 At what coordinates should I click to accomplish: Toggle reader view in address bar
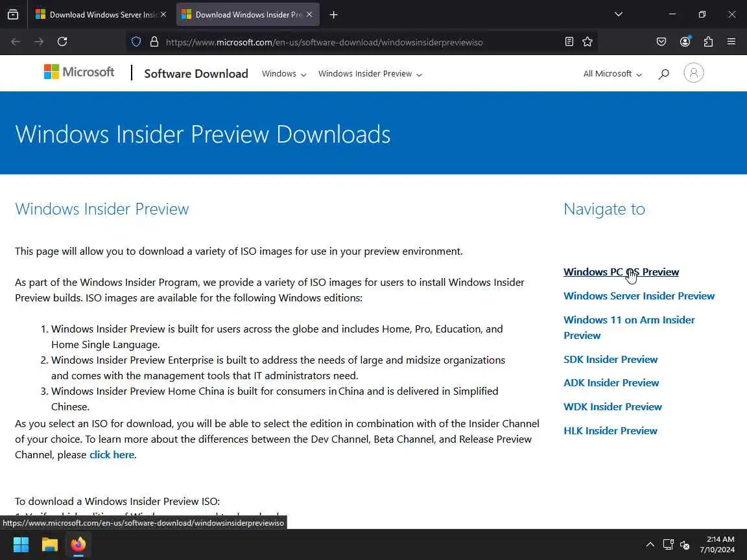569,42
